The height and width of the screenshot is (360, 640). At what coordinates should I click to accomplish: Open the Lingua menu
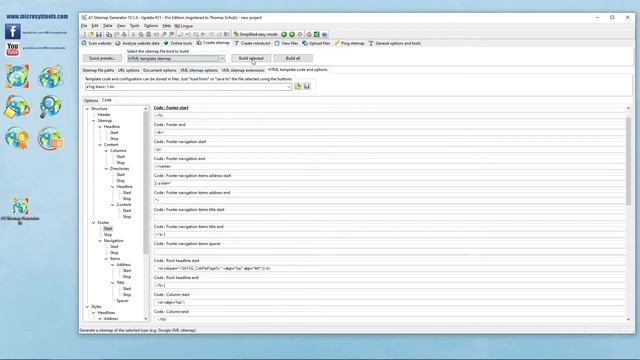184,26
